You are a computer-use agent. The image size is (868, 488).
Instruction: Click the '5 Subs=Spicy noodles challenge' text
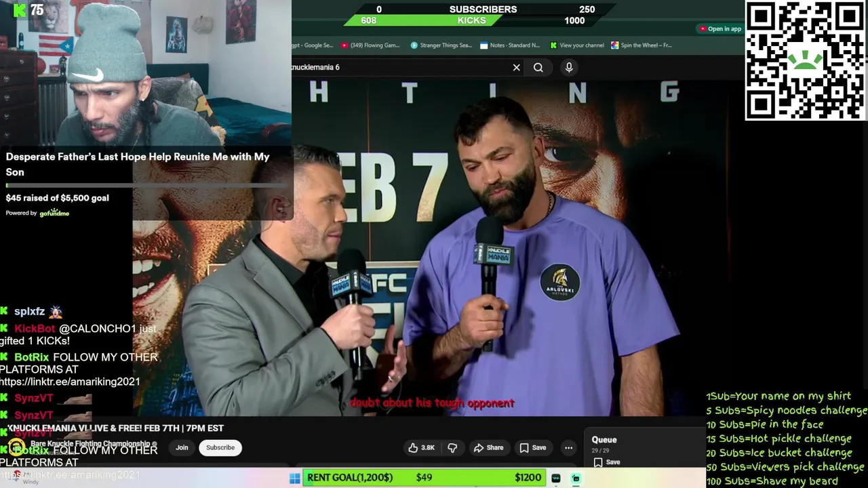[x=787, y=410]
